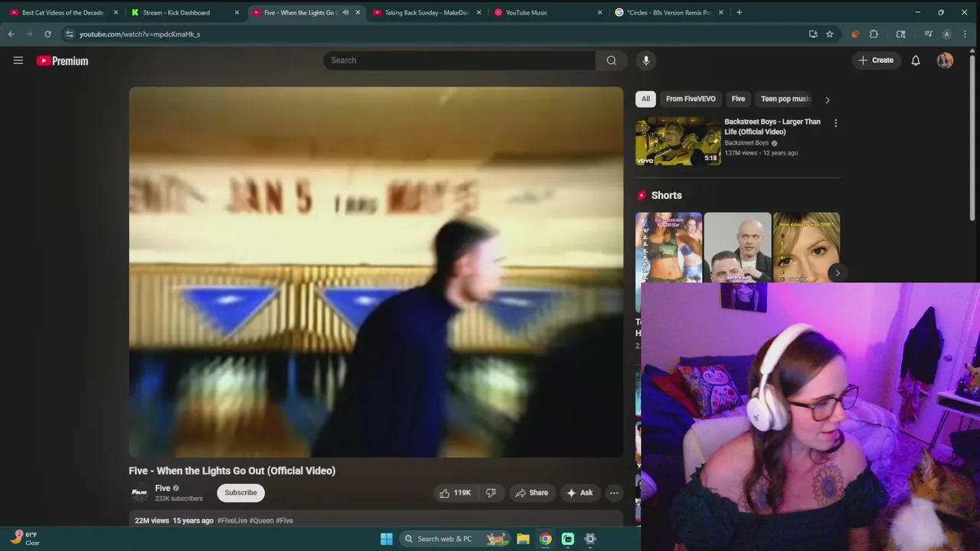Click the browser address bar URL
The width and height of the screenshot is (980, 551).
click(139, 34)
